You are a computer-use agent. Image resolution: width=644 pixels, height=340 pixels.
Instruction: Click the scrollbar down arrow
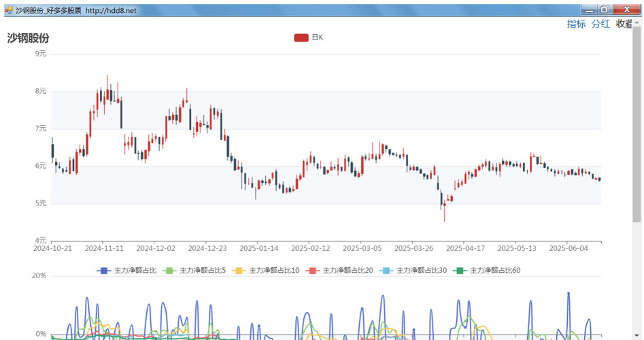pyautogui.click(x=637, y=336)
